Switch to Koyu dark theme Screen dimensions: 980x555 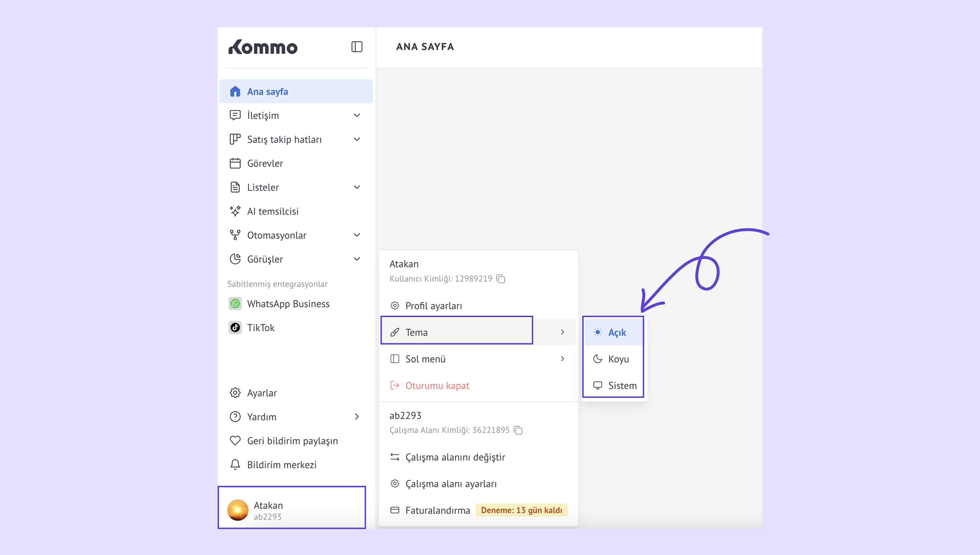tap(618, 359)
